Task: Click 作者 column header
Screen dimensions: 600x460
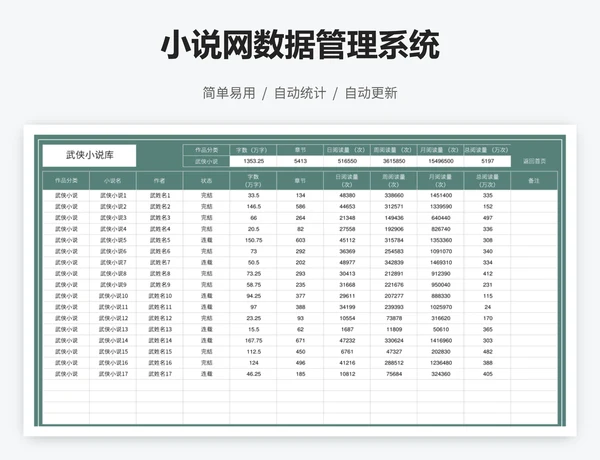Action: 160,181
